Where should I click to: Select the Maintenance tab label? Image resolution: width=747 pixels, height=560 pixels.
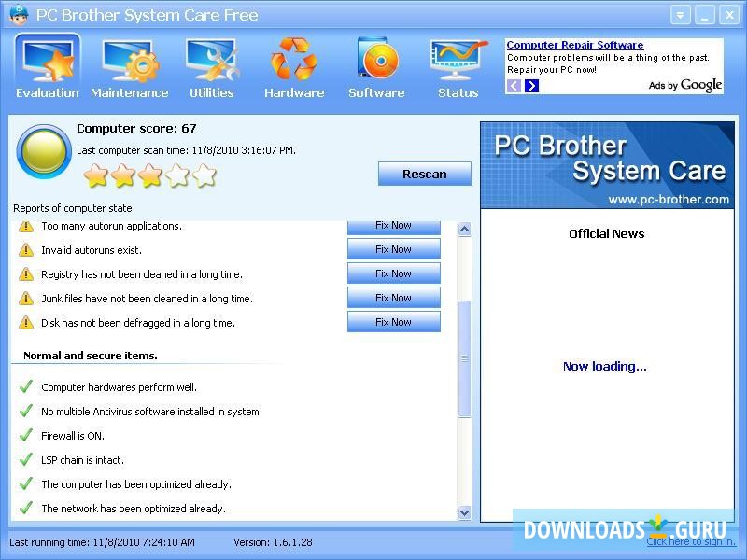point(130,92)
